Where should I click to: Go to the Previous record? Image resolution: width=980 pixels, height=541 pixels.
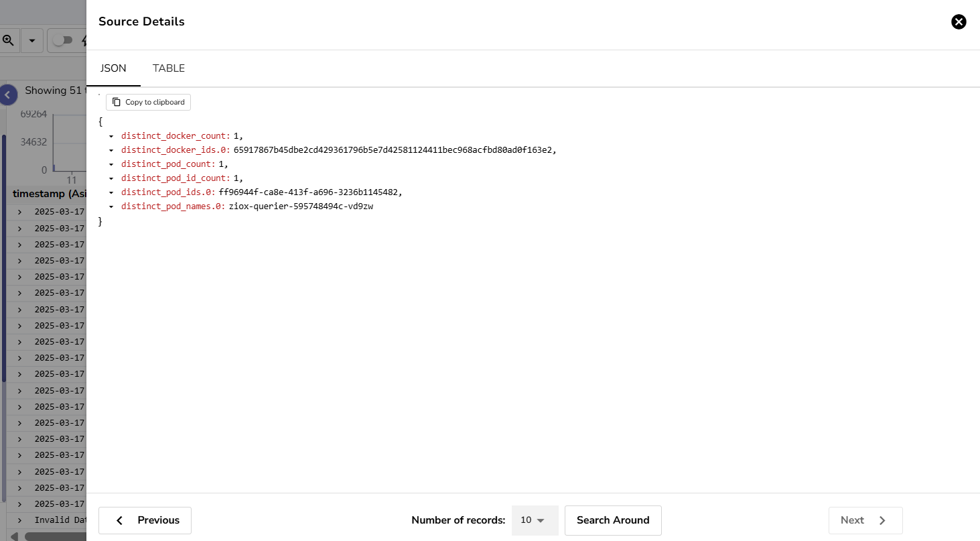coord(145,520)
